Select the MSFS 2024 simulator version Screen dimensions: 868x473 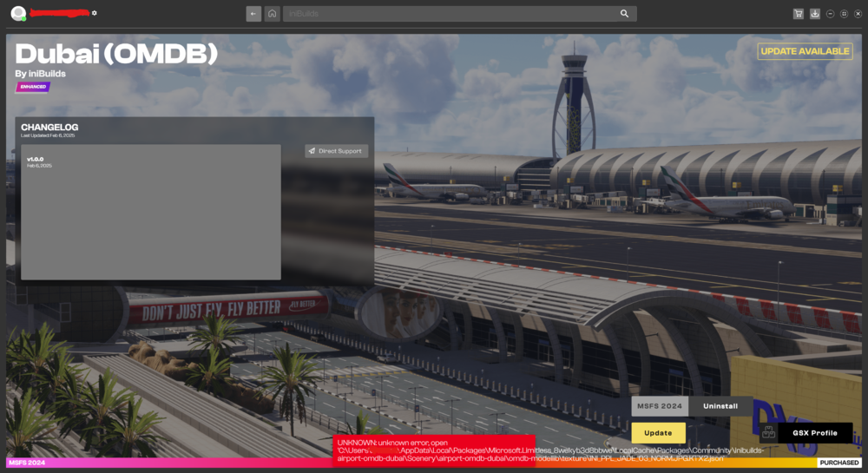click(x=660, y=406)
